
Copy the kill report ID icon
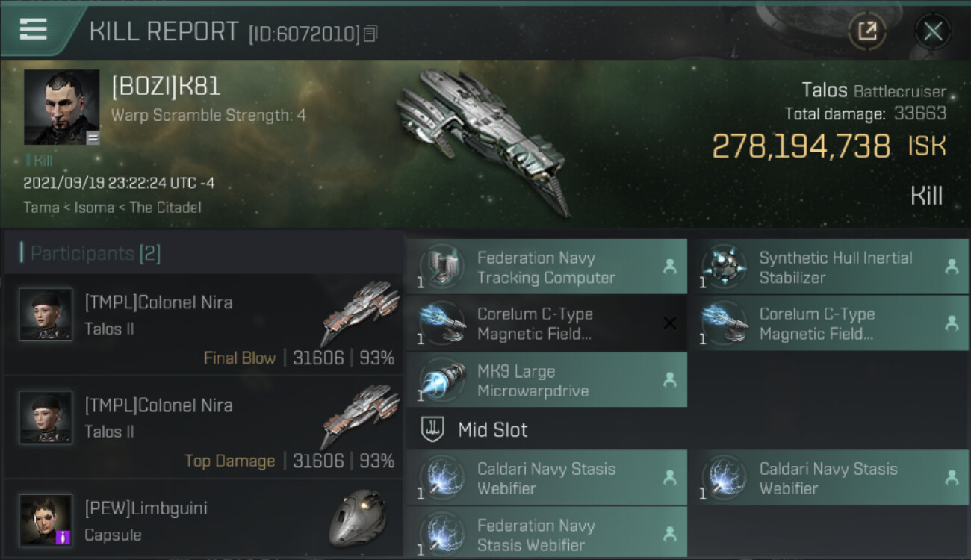tap(370, 34)
